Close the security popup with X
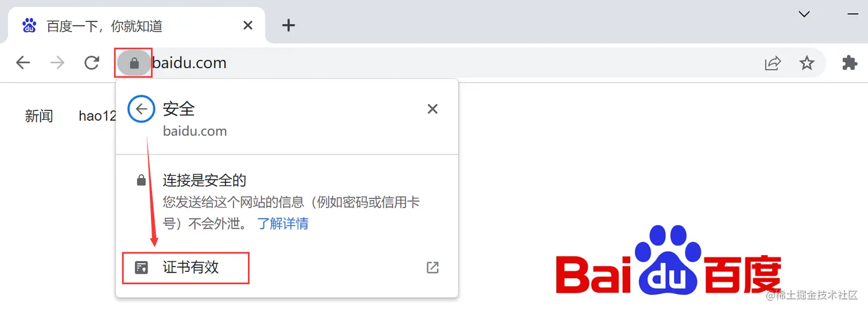The height and width of the screenshot is (311, 868). 433,109
